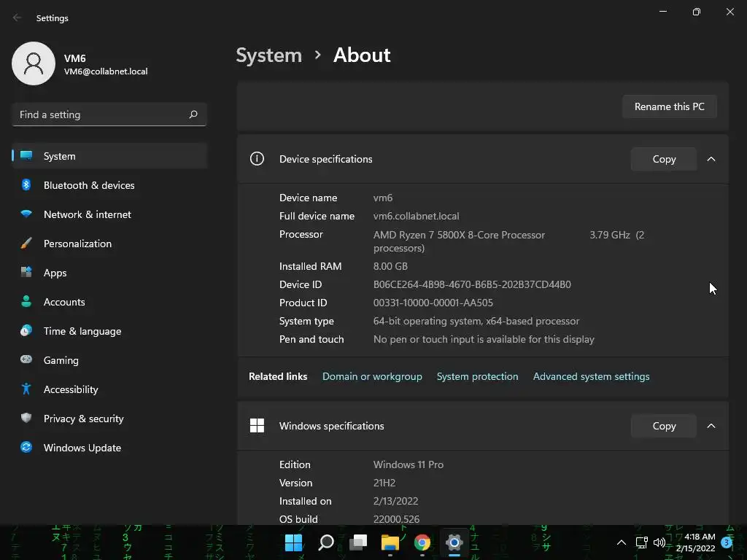The height and width of the screenshot is (560, 747).
Task: Click the VM6 user avatar picture
Action: click(x=34, y=63)
